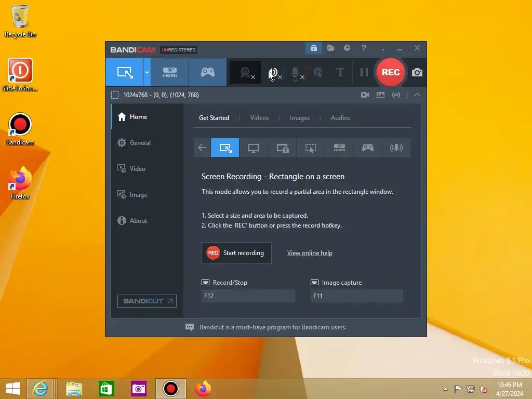Click the pause recording button

tap(364, 72)
